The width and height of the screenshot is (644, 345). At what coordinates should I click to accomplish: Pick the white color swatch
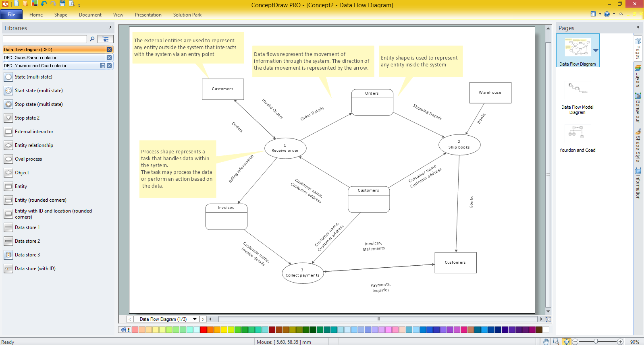pyautogui.click(x=546, y=330)
